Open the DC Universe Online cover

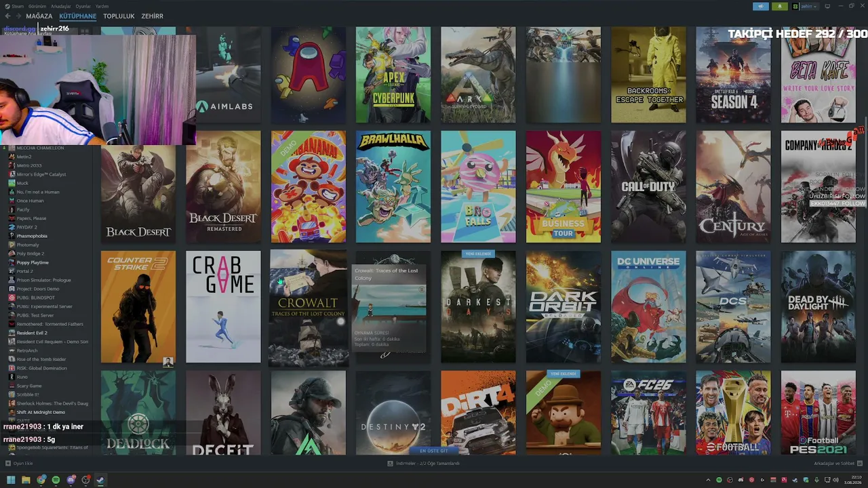pos(648,307)
